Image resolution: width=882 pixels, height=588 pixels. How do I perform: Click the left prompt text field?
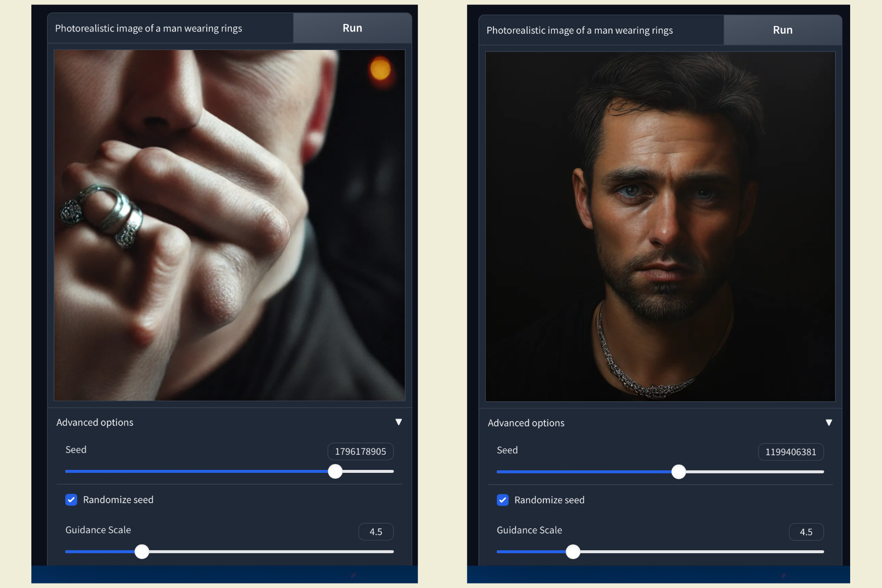point(171,28)
